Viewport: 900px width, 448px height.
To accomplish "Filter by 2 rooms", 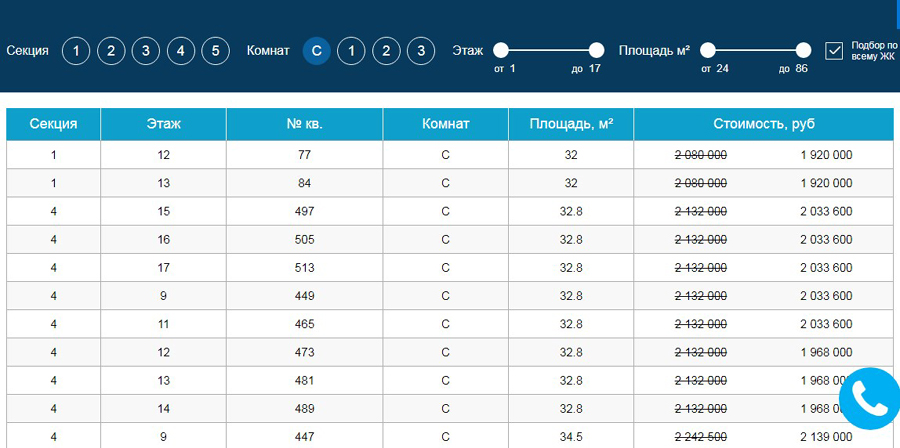I will 386,51.
